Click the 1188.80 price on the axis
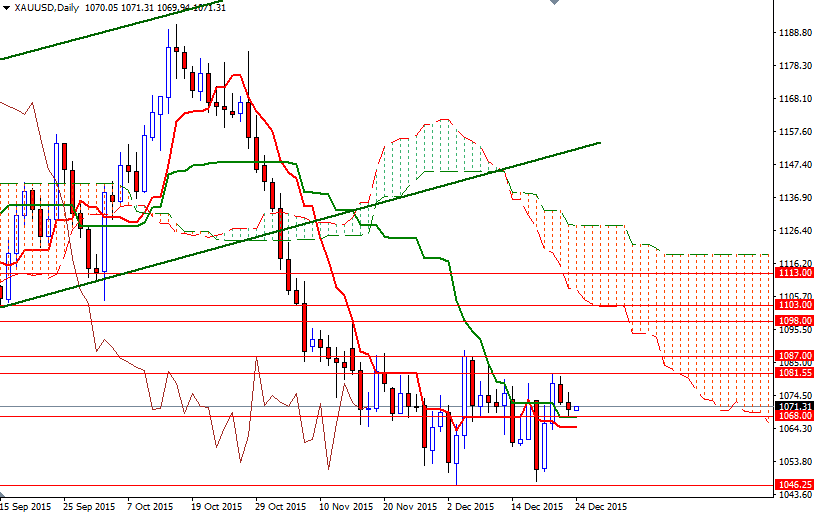The image size is (814, 516). click(x=793, y=33)
